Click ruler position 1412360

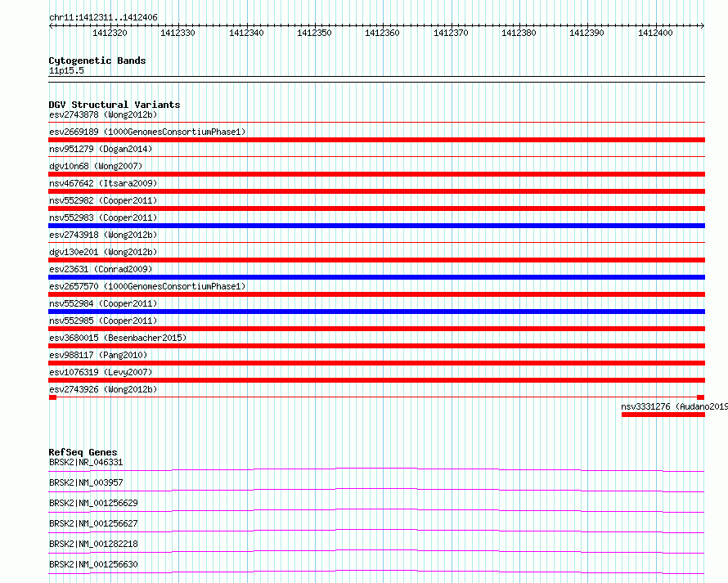click(382, 33)
